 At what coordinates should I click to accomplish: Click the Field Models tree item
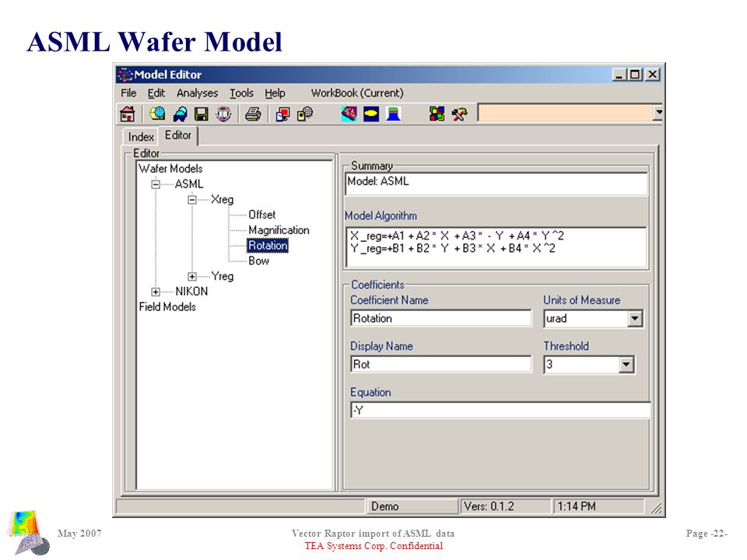pos(167,306)
